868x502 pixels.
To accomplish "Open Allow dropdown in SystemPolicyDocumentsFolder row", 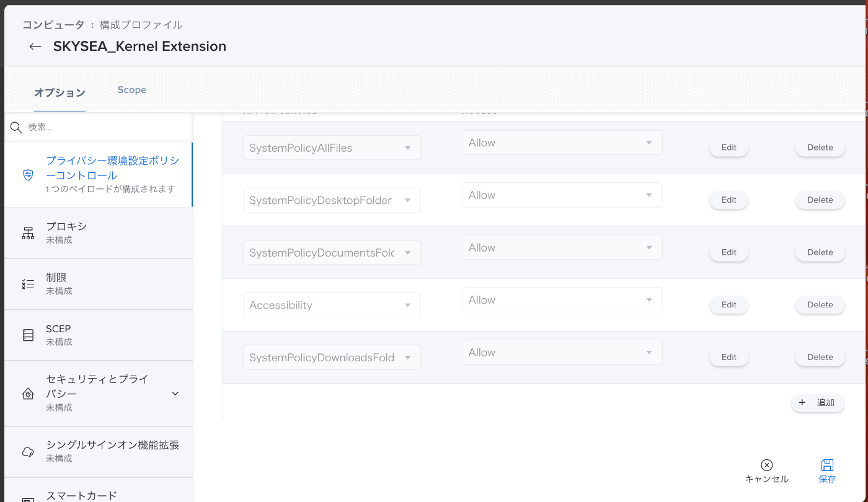I will [562, 247].
